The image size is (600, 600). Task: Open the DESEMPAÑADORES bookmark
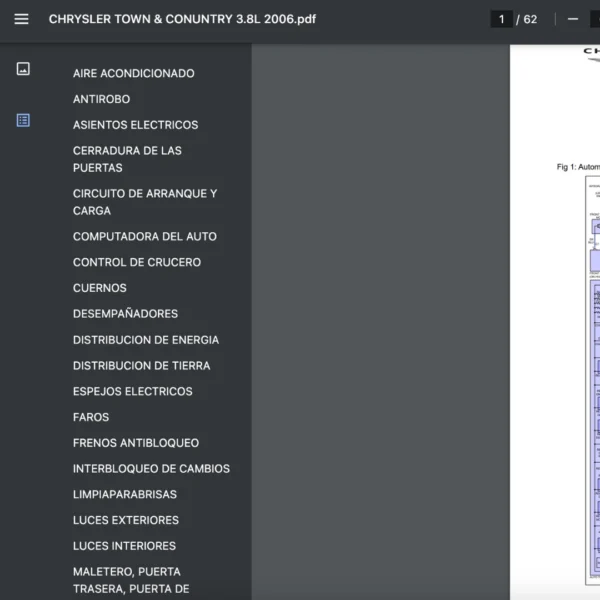coord(125,314)
